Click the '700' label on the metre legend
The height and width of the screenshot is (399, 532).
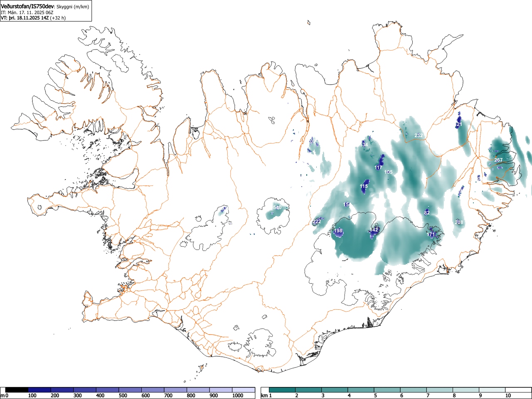pos(168,396)
